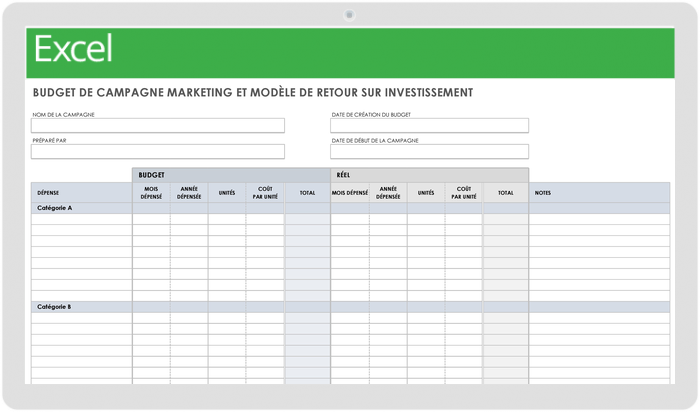Click Année dépensée header under Budget
Screen dimensions: 700x412
click(189, 193)
